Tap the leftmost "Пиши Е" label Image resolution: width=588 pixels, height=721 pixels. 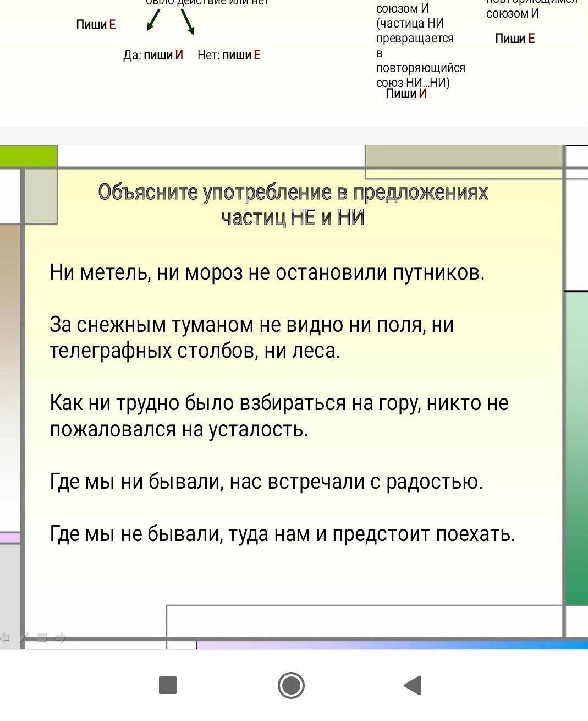click(x=96, y=25)
